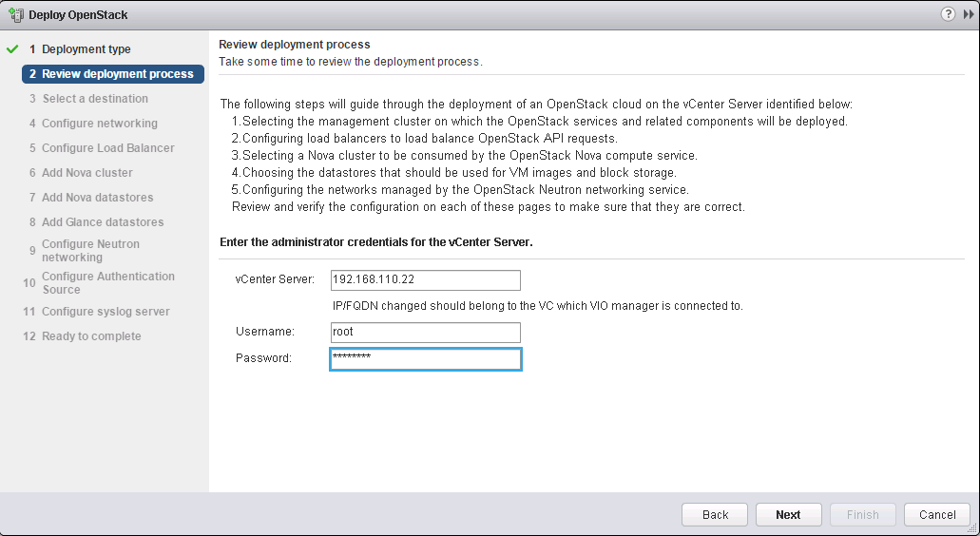This screenshot has height=536, width=980.
Task: Open step 4 Configure networking
Action: tap(99, 124)
